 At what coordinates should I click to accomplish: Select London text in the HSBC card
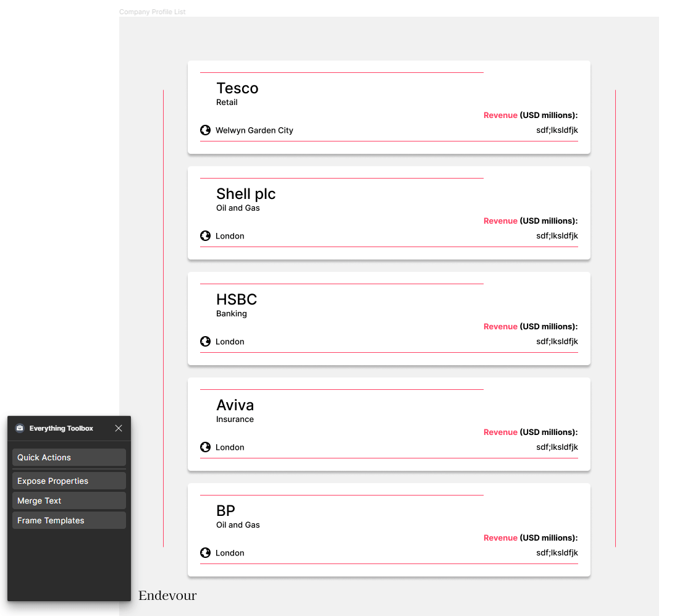pyautogui.click(x=230, y=342)
